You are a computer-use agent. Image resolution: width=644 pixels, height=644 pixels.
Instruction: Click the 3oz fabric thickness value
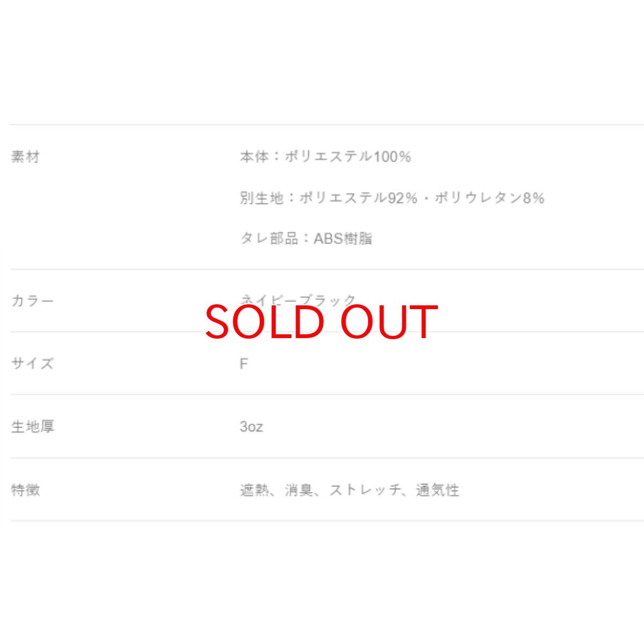coord(251,427)
